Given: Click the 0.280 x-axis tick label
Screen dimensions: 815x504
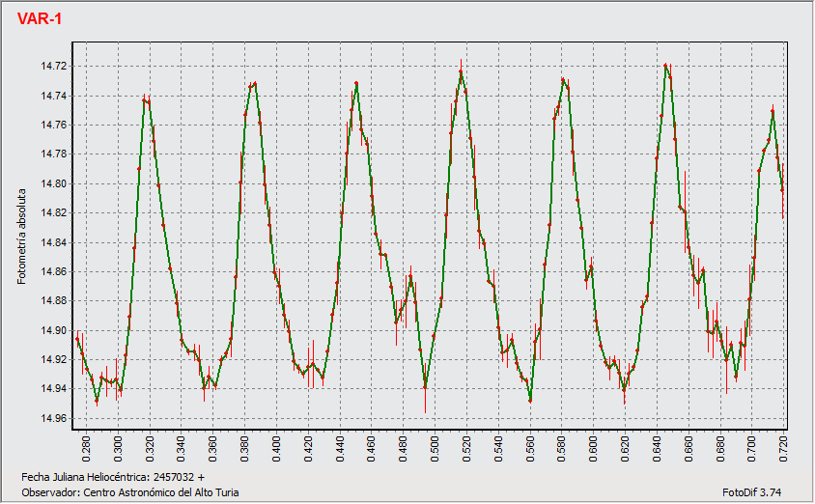Looking at the screenshot, I should 87,447.
